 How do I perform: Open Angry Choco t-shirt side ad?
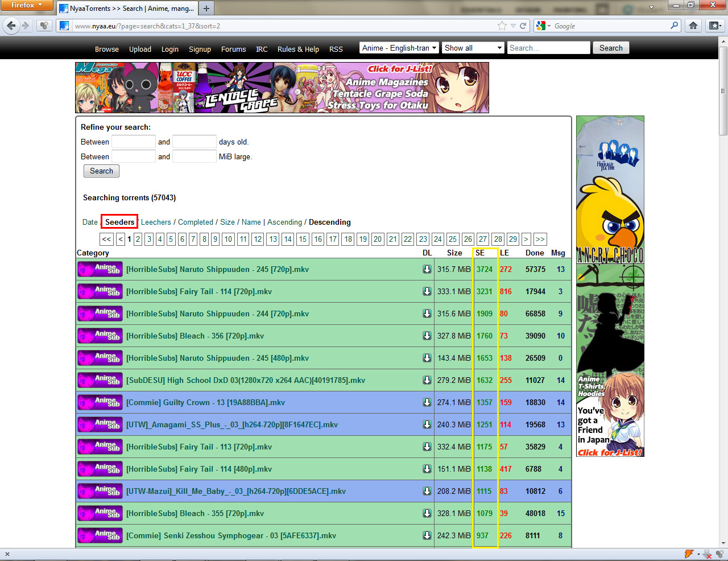[610, 189]
